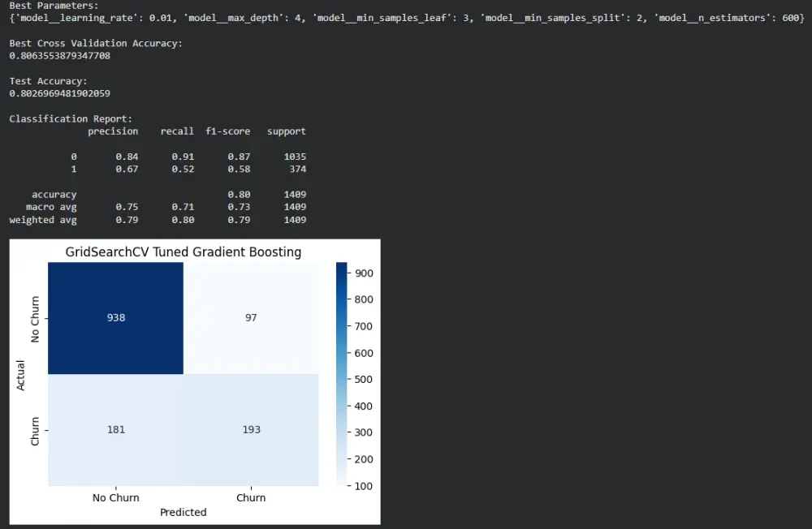Click the 'model__min_samples_split': 2 parameter
The image size is (812, 529).
click(561, 18)
